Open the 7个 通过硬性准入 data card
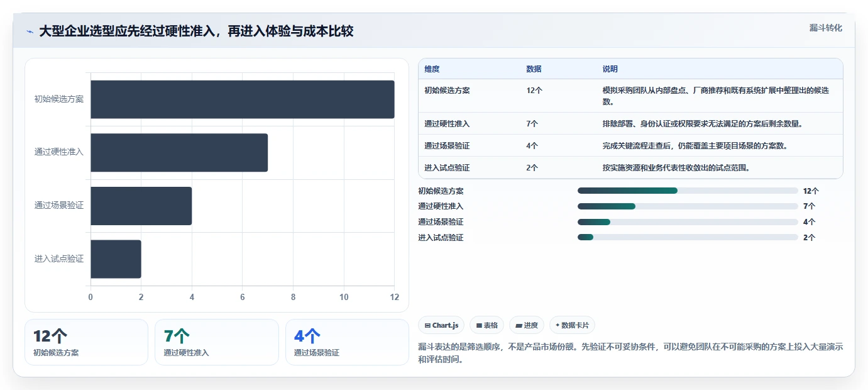 coord(216,342)
